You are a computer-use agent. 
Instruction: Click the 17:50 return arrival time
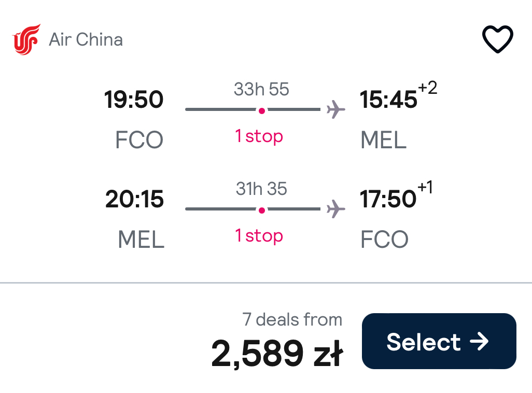tap(388, 199)
